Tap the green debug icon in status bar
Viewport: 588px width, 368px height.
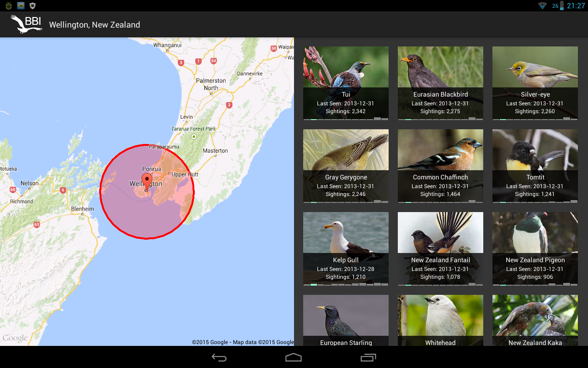[x=8, y=6]
